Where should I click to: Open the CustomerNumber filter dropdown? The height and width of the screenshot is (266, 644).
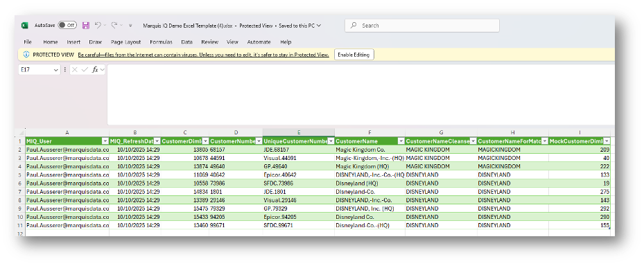tap(259, 141)
